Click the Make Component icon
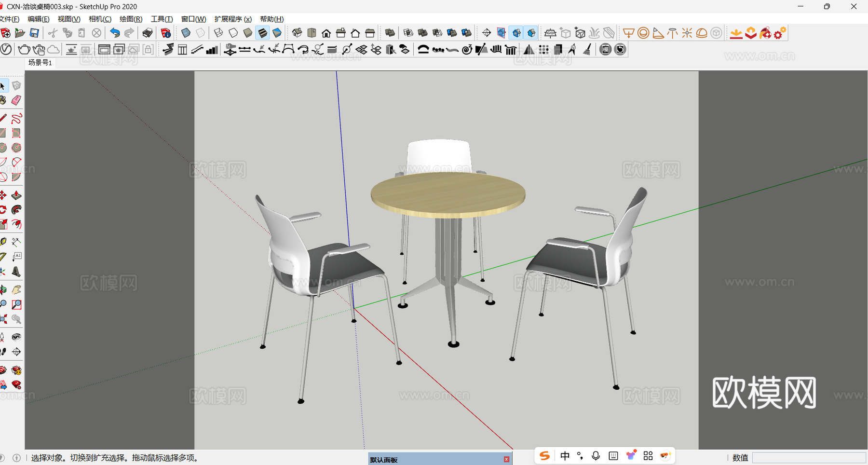 (x=16, y=86)
